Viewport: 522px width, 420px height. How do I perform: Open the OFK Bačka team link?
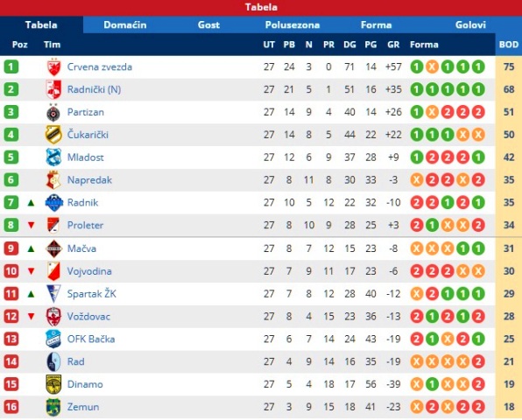[91, 339]
